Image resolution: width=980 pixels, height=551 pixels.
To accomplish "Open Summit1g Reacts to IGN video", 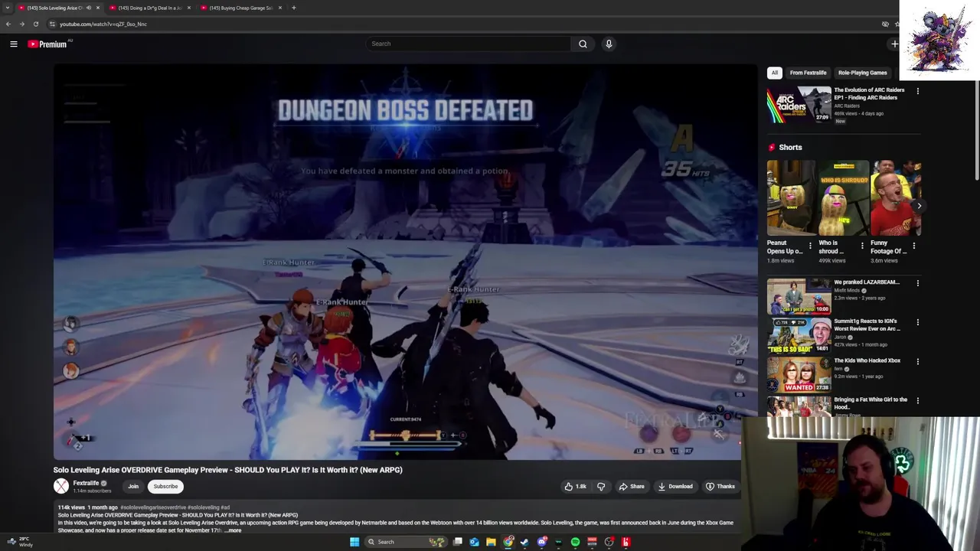I will 799,335.
